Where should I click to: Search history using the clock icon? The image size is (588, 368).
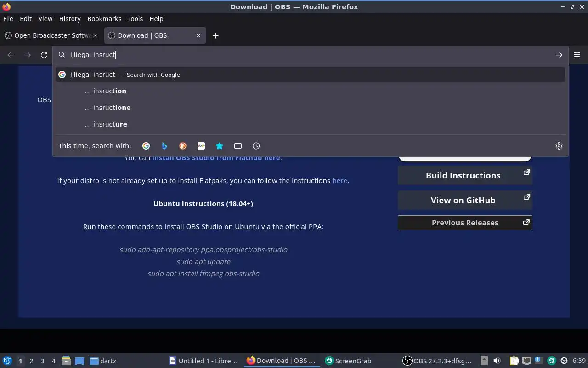tap(256, 146)
